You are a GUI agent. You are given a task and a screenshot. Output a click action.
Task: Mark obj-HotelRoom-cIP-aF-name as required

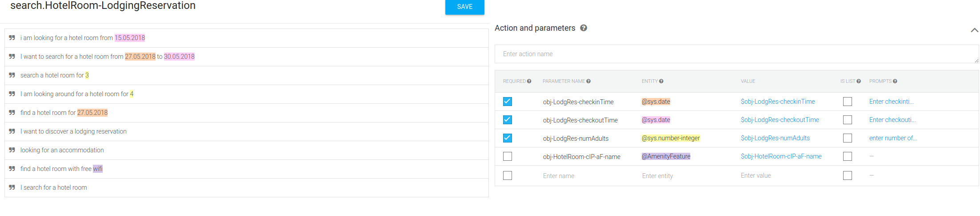pyautogui.click(x=508, y=156)
